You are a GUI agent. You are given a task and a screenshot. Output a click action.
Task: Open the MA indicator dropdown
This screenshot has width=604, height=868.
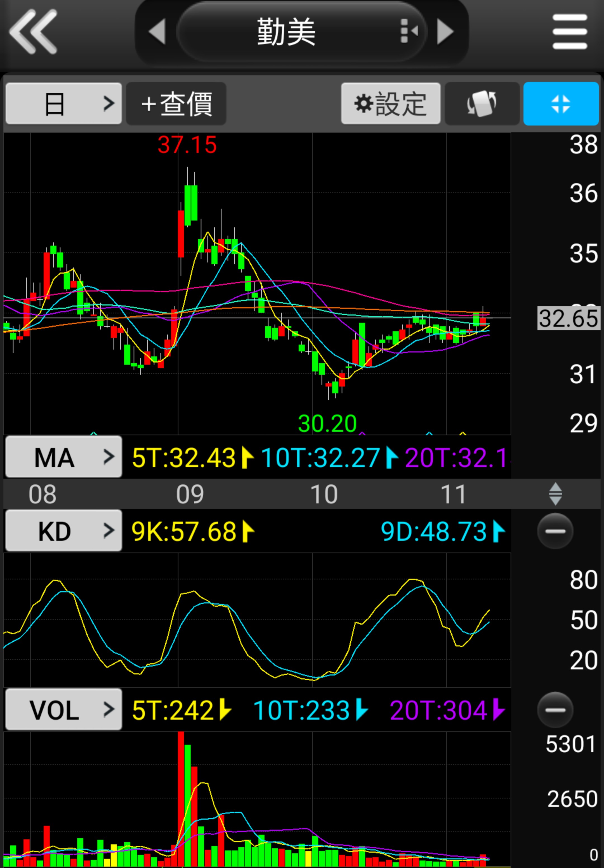pos(63,457)
